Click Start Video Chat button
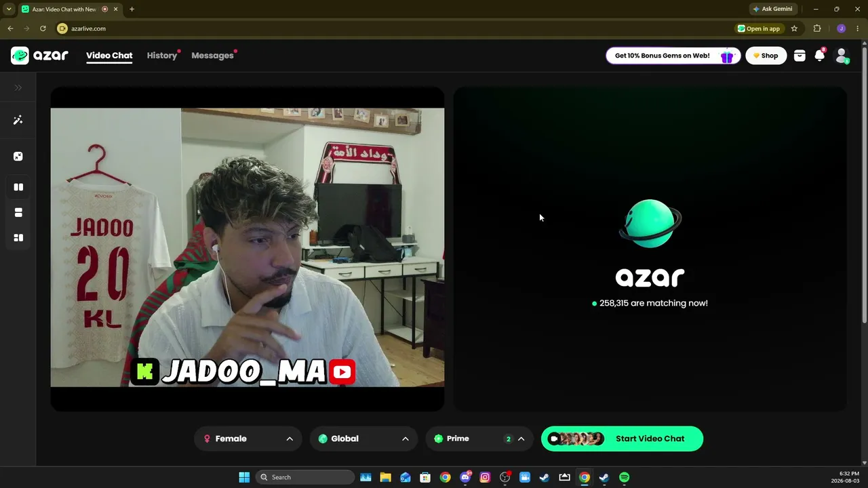The width and height of the screenshot is (868, 488). (622, 439)
